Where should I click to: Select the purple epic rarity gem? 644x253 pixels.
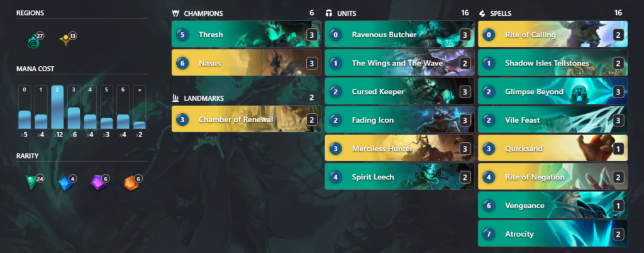coord(98,183)
